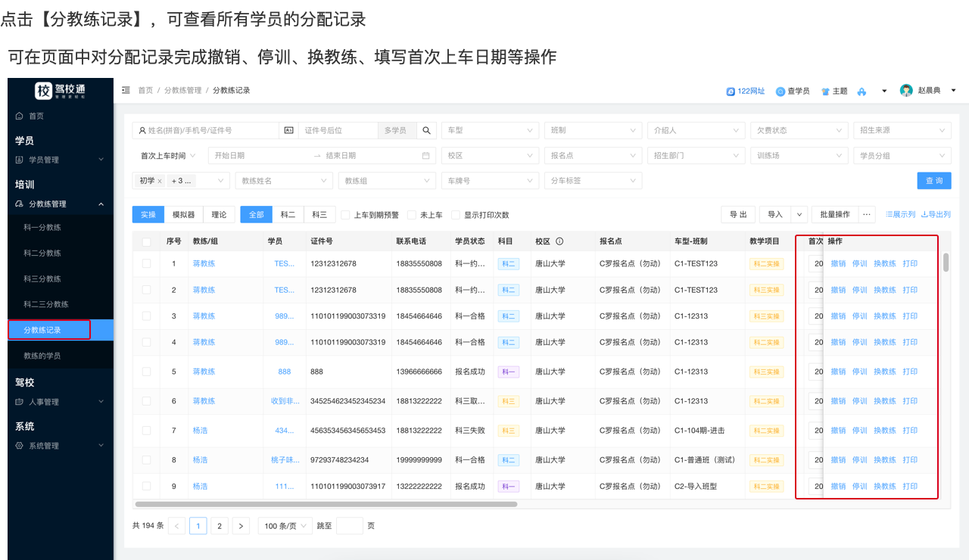Screen dimensions: 969x560
Task: Open the 招生来源 dropdown filter
Action: tap(902, 130)
